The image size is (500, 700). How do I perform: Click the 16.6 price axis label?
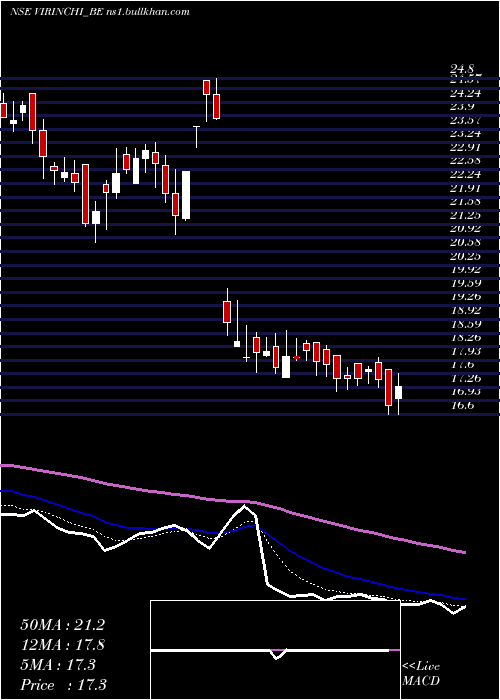pyautogui.click(x=462, y=406)
